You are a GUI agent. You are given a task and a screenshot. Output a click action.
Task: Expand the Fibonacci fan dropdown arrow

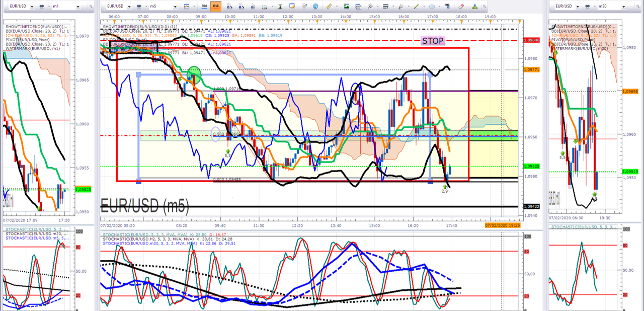click(409, 7)
